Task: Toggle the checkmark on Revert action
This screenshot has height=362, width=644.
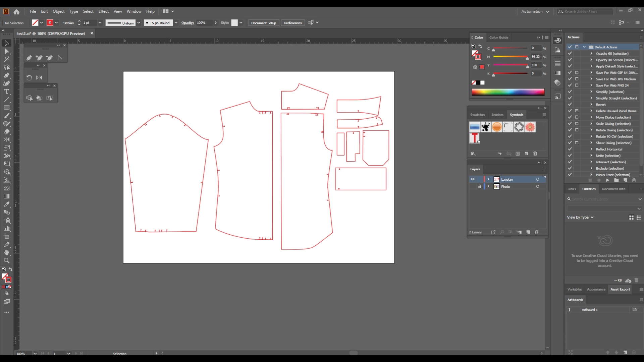Action: tap(570, 104)
